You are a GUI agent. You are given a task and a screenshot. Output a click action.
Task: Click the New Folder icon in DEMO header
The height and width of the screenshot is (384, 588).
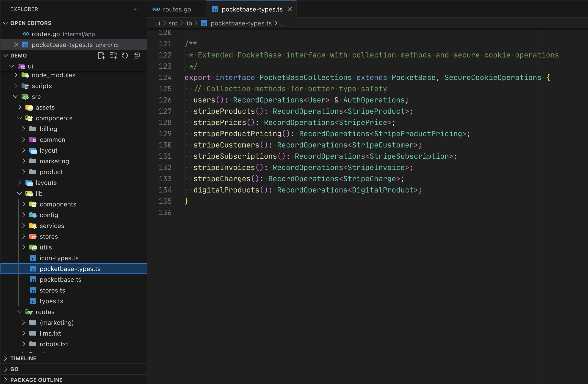click(113, 56)
